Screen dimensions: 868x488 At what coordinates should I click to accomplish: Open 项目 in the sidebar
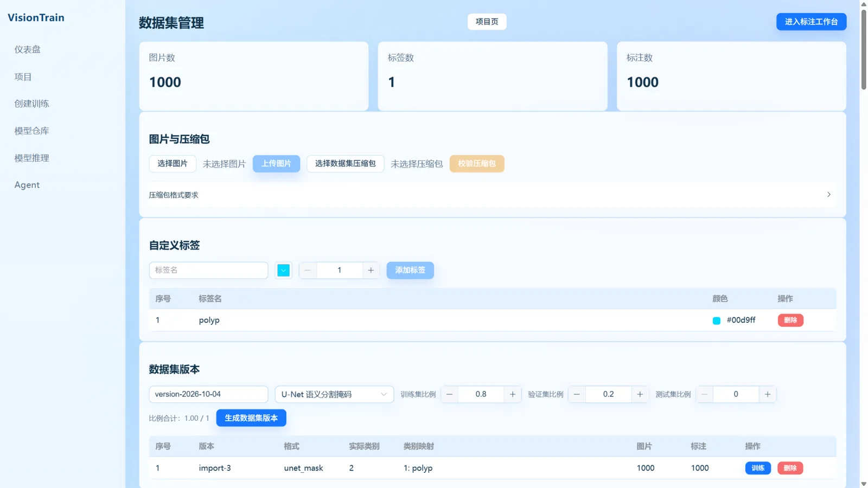(23, 77)
